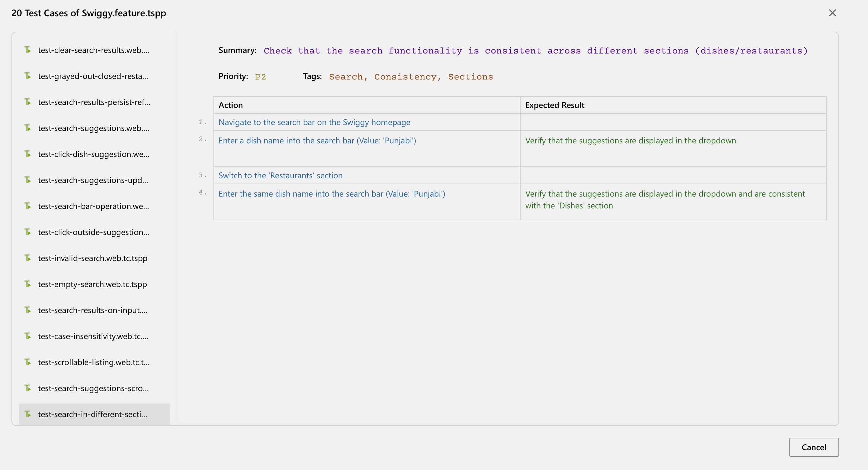
Task: Select test-search-suggestions-upd test case
Action: click(x=94, y=180)
